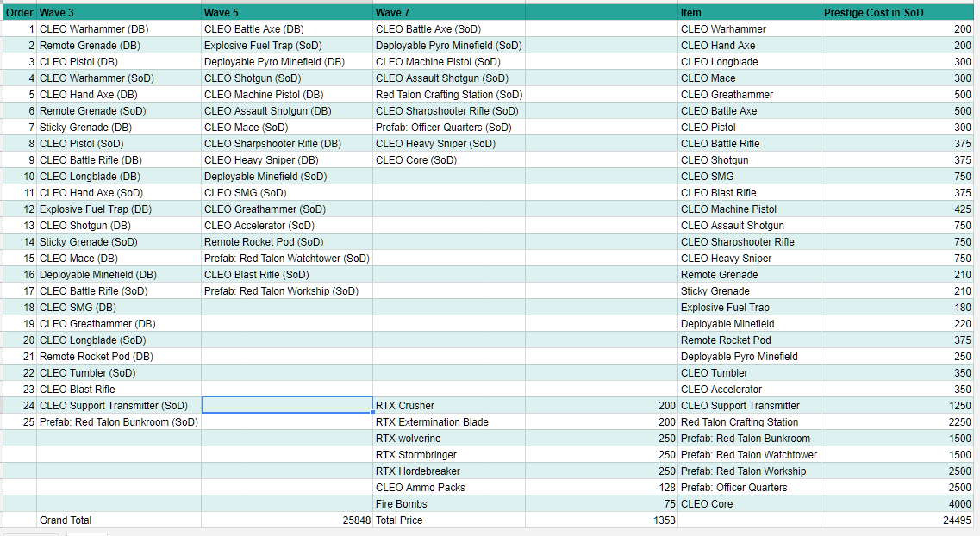The width and height of the screenshot is (980, 536).
Task: Click the Order header cell
Action: 19,13
